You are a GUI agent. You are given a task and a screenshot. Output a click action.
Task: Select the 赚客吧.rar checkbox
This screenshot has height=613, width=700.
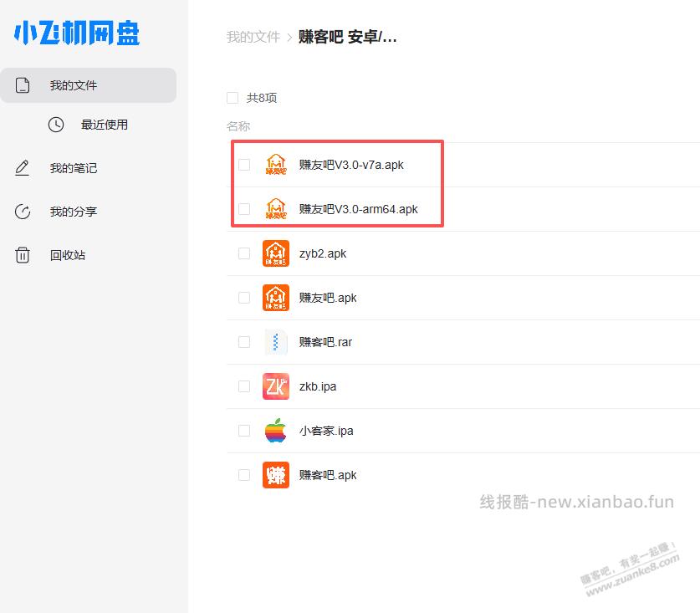pyautogui.click(x=244, y=342)
